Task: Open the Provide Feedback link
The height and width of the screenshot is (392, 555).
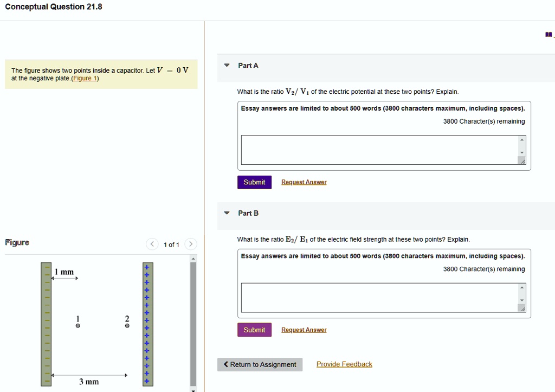Action: 344,364
